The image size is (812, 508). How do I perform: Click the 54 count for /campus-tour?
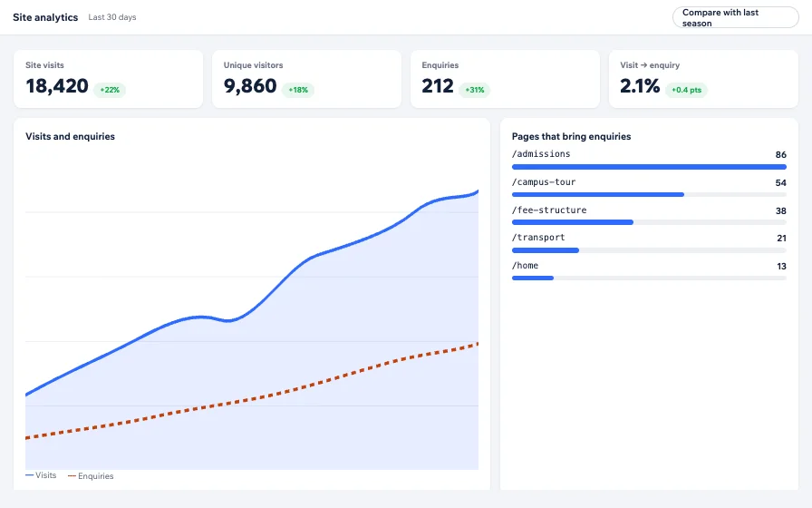[780, 182]
